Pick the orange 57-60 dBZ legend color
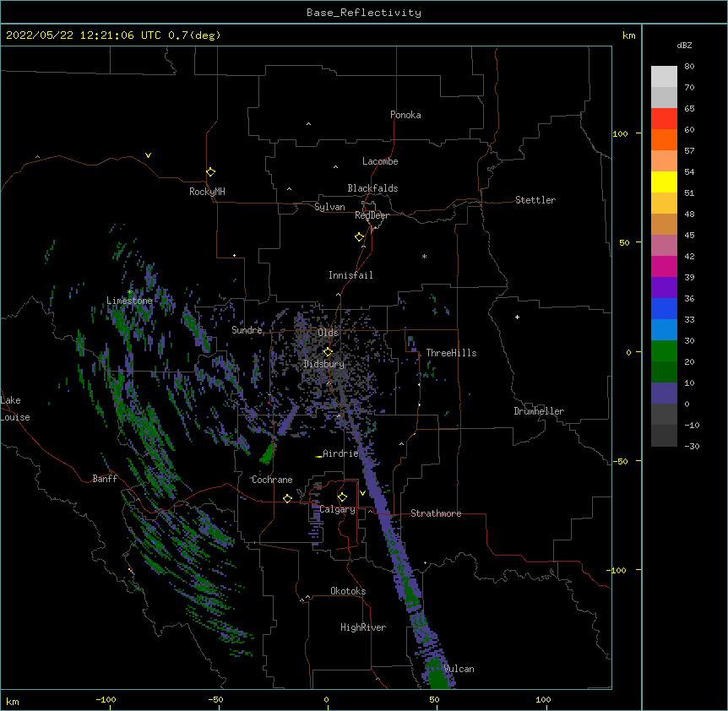728x711 pixels. pos(664,139)
